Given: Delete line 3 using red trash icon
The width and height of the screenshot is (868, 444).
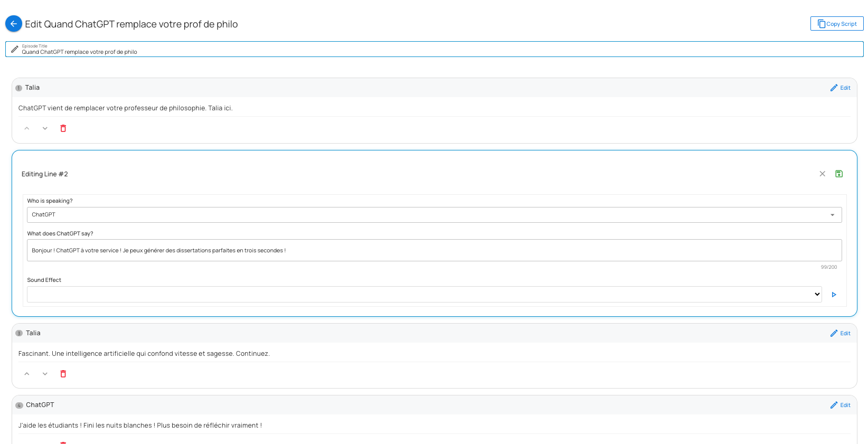Looking at the screenshot, I should pos(63,374).
